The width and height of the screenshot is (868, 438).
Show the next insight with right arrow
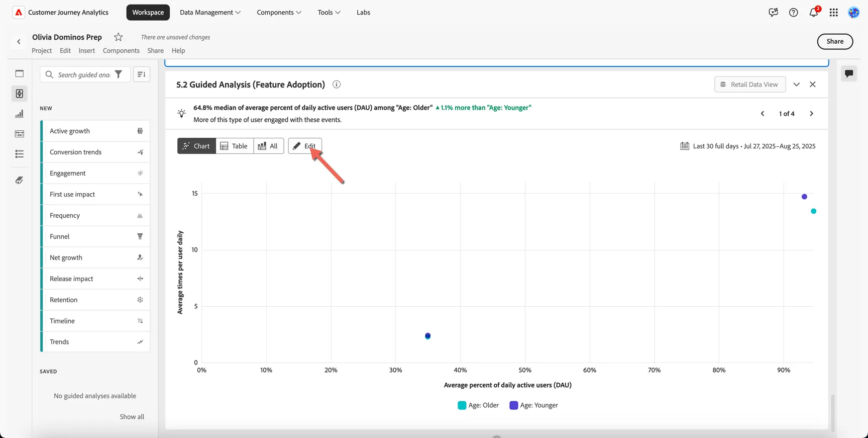point(811,114)
